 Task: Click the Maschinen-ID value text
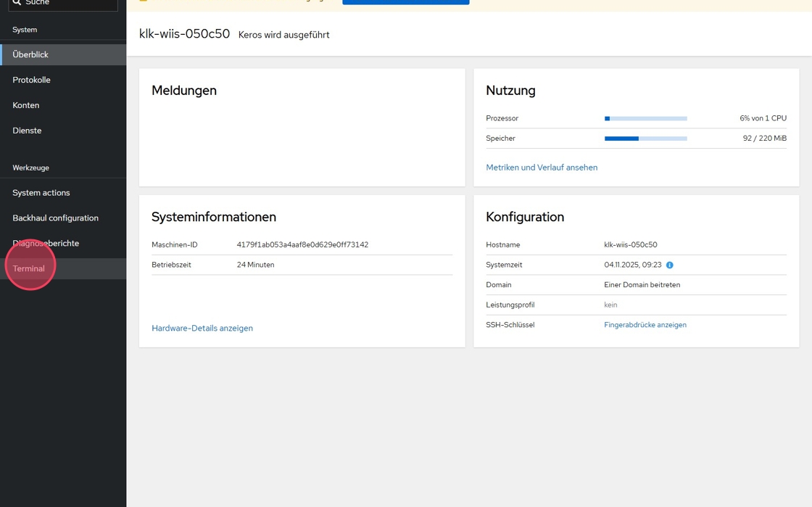tap(302, 245)
